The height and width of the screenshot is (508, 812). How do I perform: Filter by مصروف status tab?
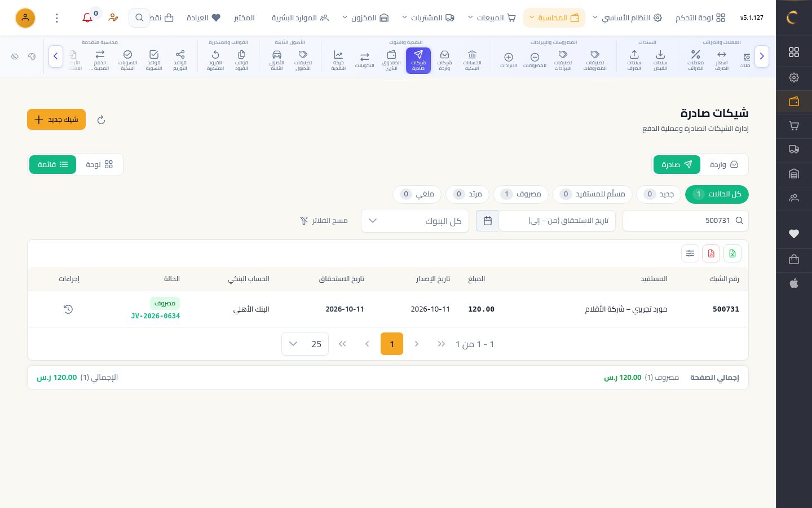coord(521,194)
